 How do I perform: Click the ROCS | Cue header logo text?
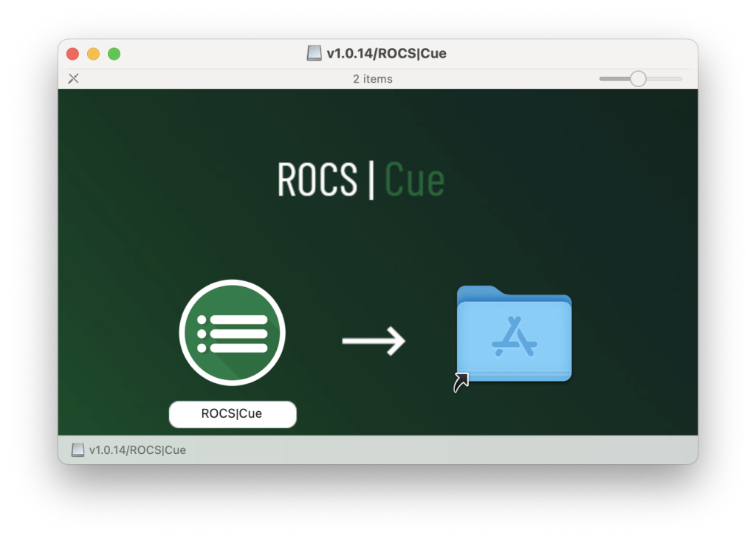tap(361, 179)
